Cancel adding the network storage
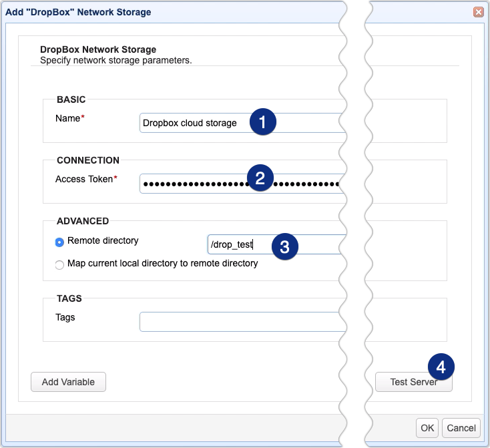The width and height of the screenshot is (490, 448). pyautogui.click(x=461, y=428)
